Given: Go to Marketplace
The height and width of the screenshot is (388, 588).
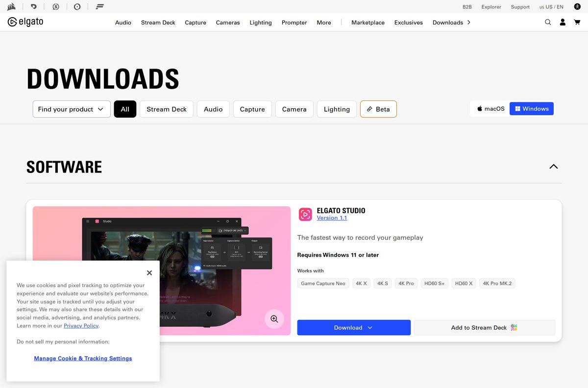Looking at the screenshot, I should (368, 23).
